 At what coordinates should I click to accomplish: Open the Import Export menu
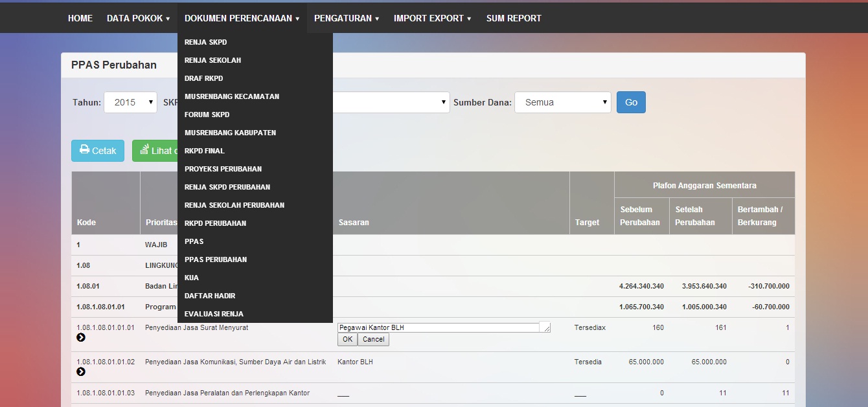[432, 18]
